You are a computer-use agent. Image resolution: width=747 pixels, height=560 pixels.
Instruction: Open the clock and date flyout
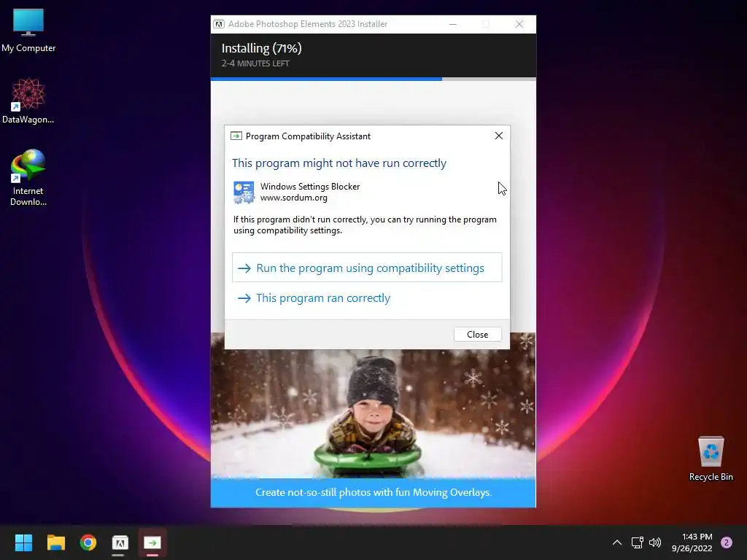pyautogui.click(x=692, y=542)
